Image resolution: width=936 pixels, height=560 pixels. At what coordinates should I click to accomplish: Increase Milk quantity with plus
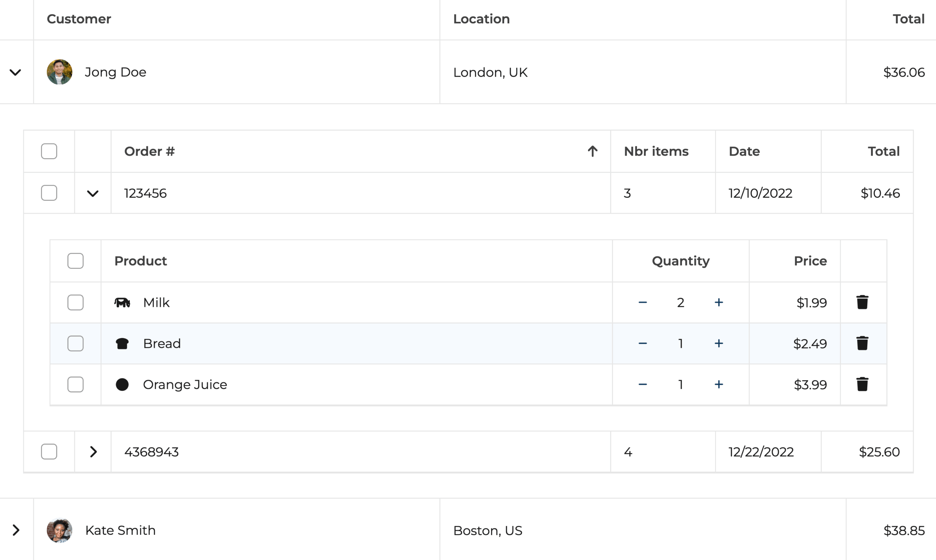coord(718,302)
